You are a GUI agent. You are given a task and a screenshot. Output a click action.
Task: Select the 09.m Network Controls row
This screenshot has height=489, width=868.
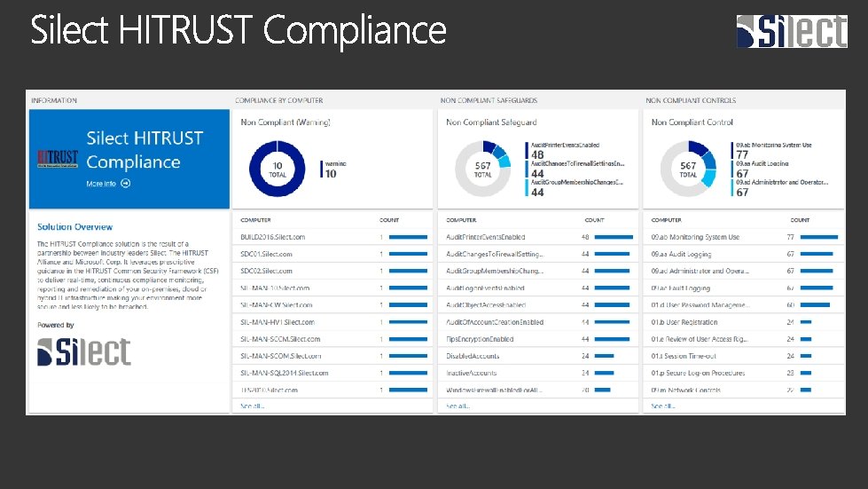point(744,390)
